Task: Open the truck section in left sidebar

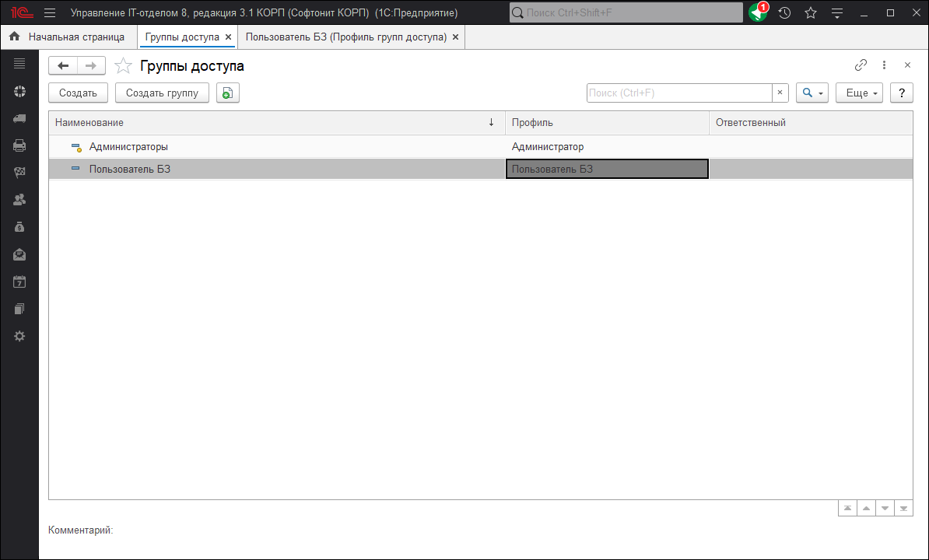Action: (19, 118)
